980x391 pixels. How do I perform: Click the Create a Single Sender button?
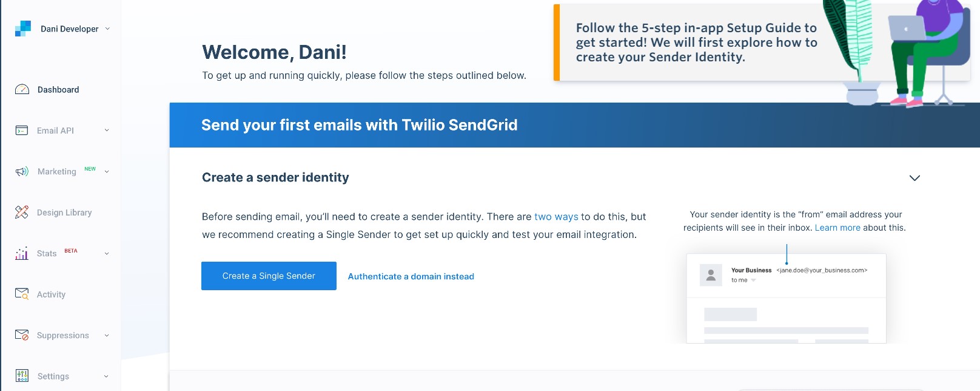pos(269,276)
